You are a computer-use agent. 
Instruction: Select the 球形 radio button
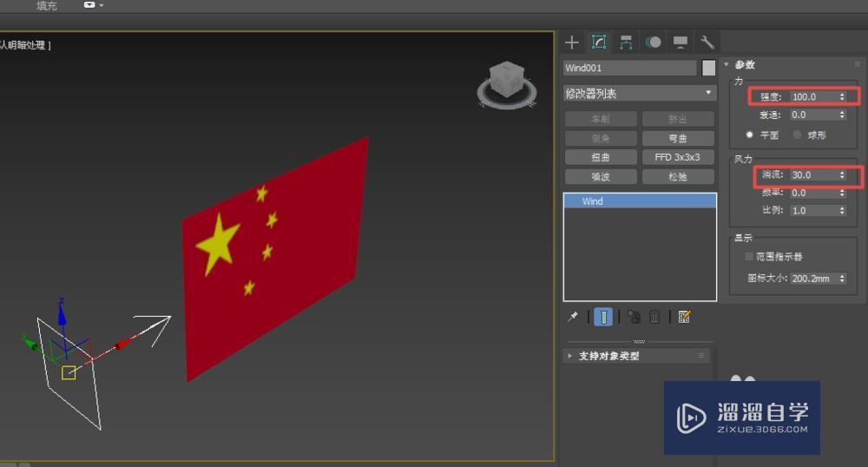pyautogui.click(x=797, y=135)
